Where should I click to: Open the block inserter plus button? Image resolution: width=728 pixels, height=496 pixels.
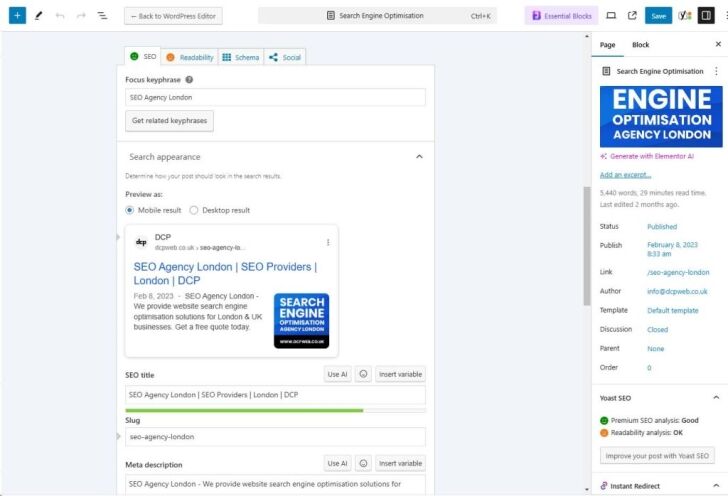coord(17,16)
